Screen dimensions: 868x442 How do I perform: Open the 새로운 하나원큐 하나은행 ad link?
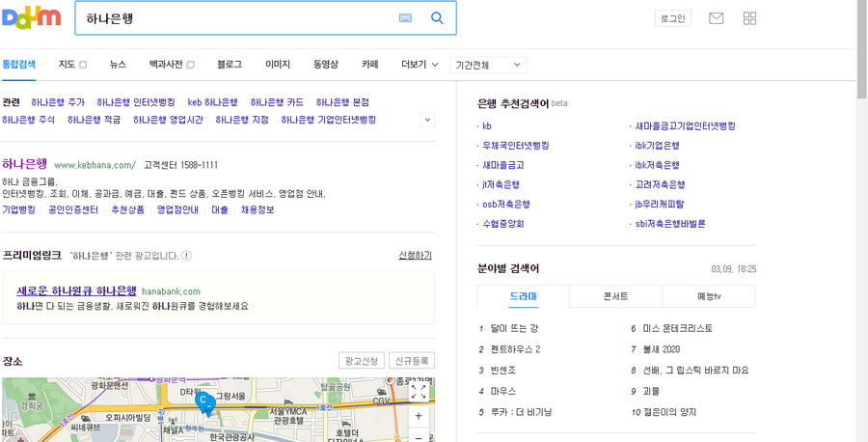[76, 290]
